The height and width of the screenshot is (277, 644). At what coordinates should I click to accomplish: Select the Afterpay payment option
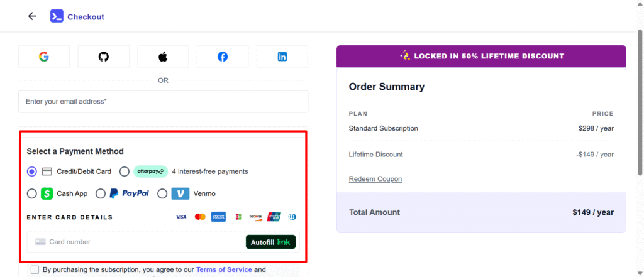125,171
